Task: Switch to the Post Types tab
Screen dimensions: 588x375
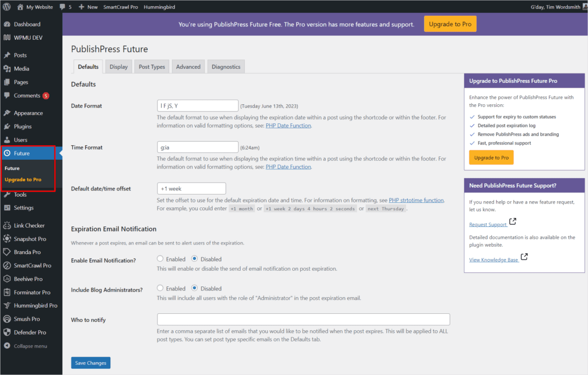Action: pyautogui.click(x=152, y=67)
